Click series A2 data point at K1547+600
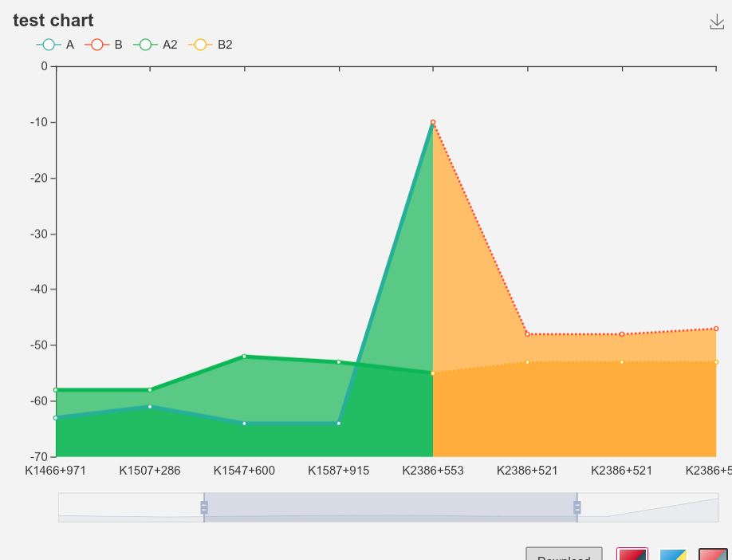This screenshot has width=732, height=560. point(244,357)
